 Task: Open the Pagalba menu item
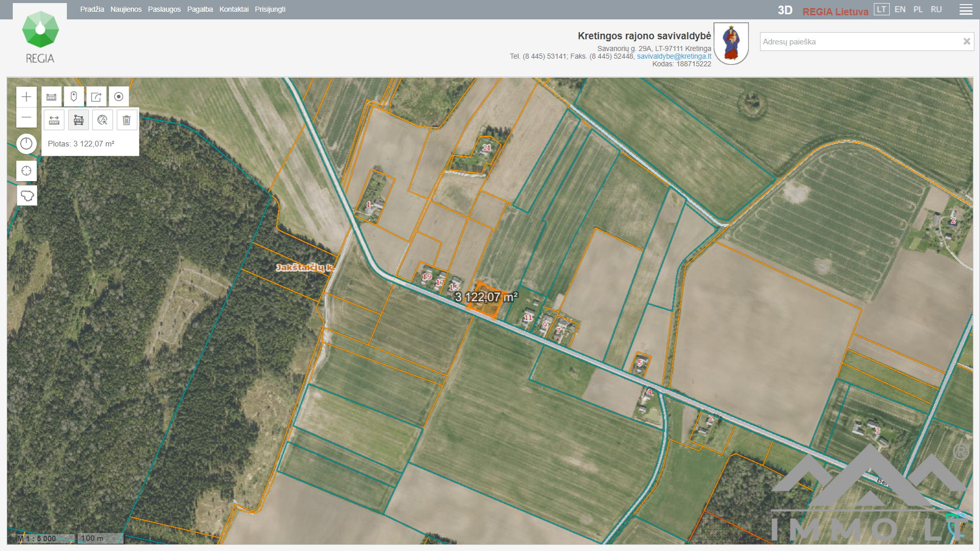coord(200,9)
